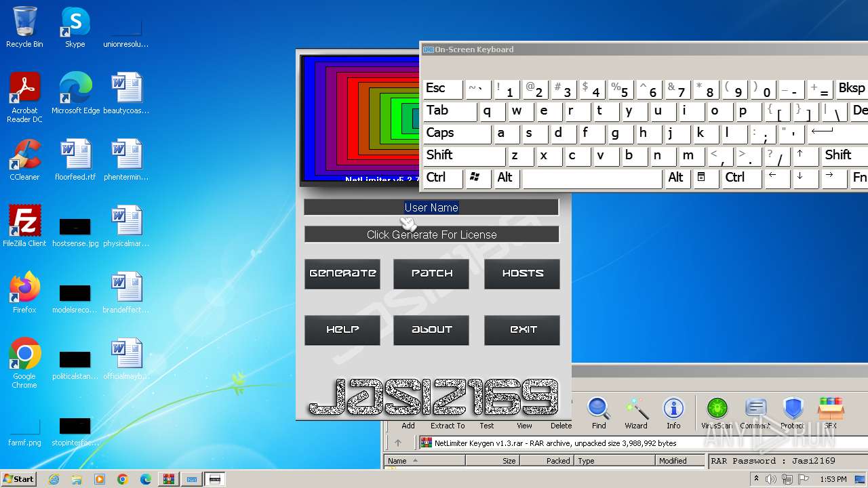Select phentermin document on desktop

[126, 160]
